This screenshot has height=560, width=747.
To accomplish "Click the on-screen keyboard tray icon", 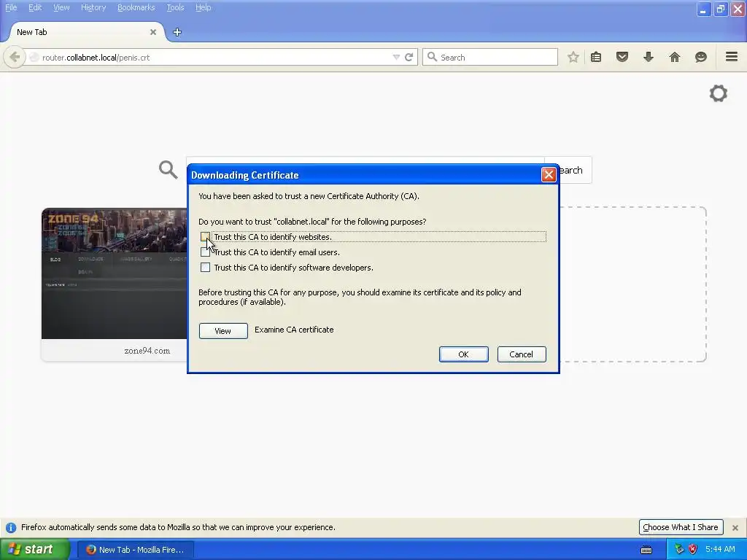I will point(646,550).
